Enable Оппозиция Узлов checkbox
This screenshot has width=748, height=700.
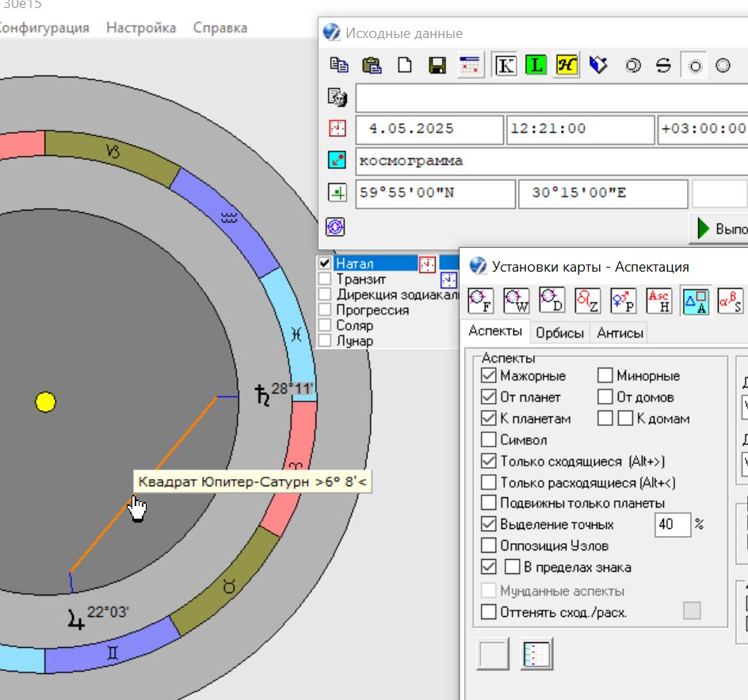pyautogui.click(x=488, y=545)
